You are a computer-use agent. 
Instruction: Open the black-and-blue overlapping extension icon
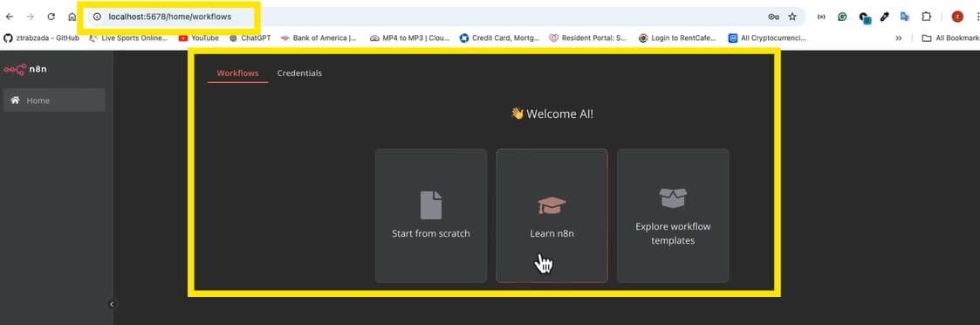pyautogui.click(x=865, y=17)
